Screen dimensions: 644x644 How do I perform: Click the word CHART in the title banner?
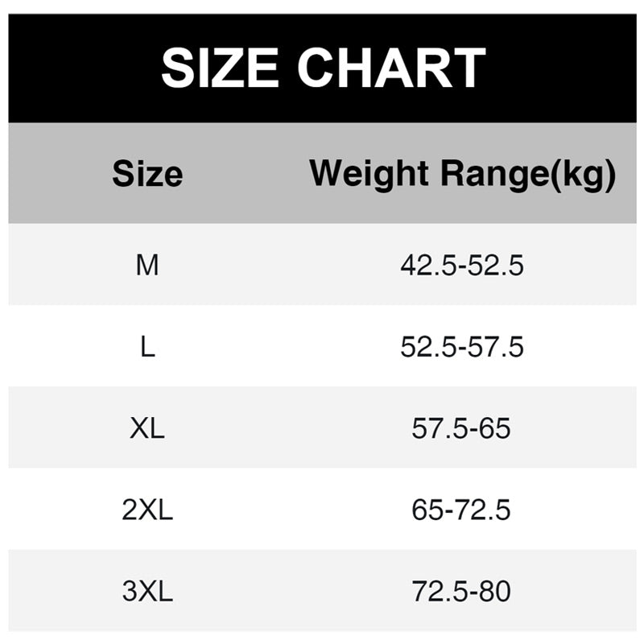392,68
